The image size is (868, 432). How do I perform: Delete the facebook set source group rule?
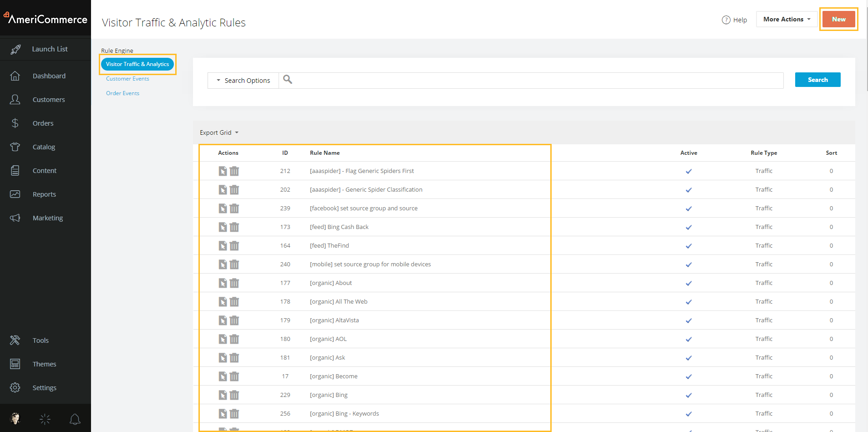coord(234,208)
